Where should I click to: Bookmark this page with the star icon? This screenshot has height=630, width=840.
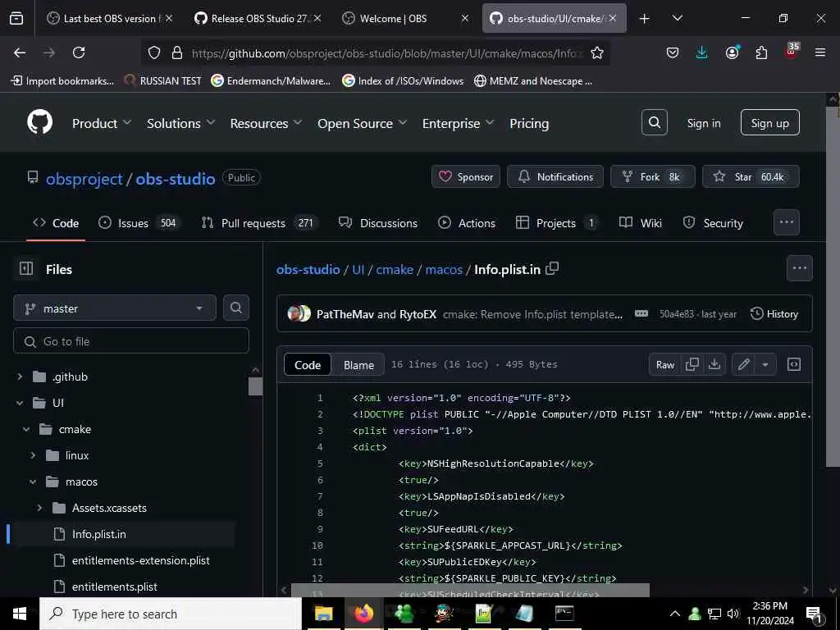[x=597, y=52]
